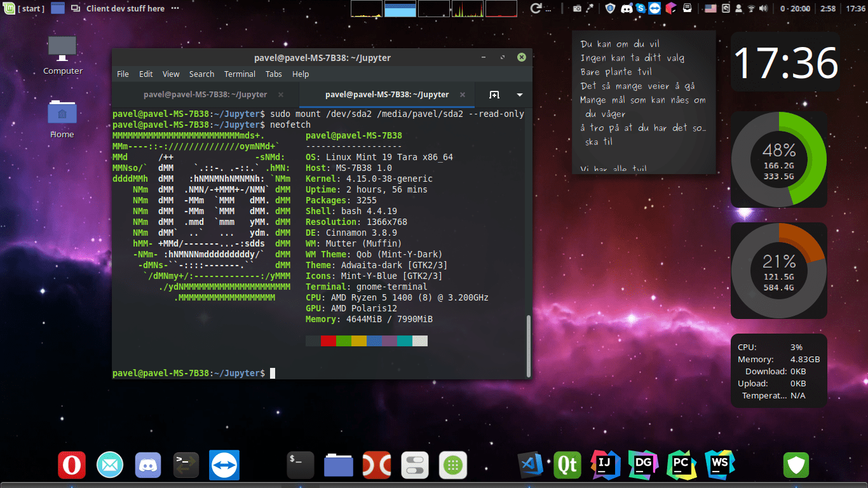The width and height of the screenshot is (868, 488).
Task: Click the refresh arrow icon in top panel
Action: tap(537, 8)
